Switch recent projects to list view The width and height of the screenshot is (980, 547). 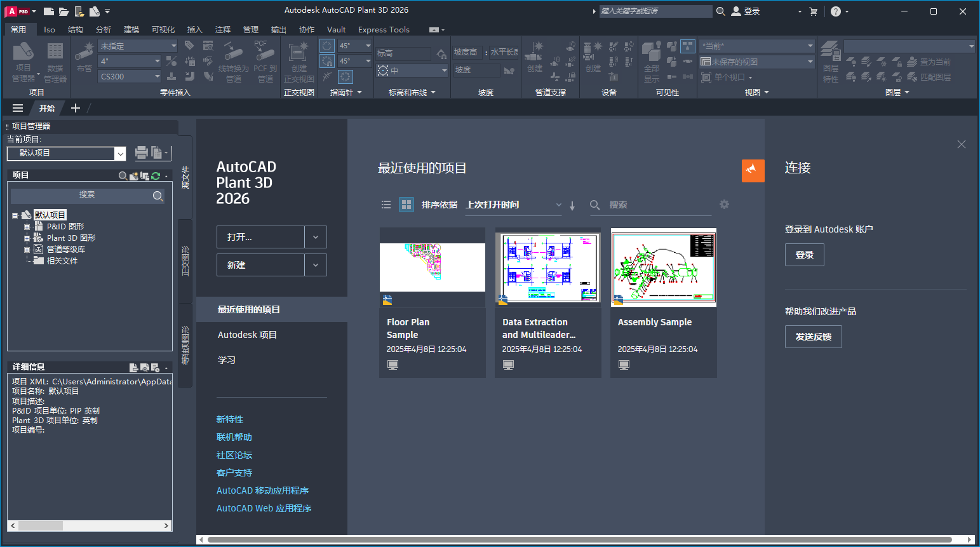(x=386, y=205)
